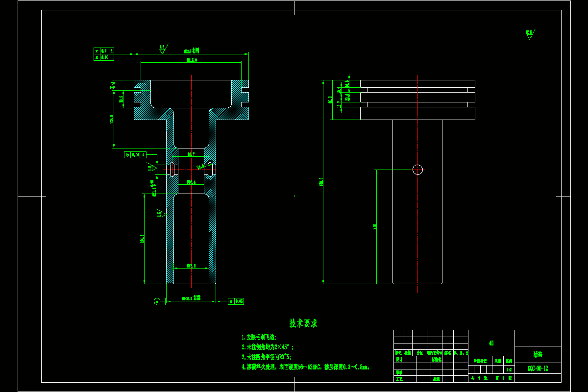Click the 阶段标记 cell in title block
This screenshot has width=588, height=392.
(x=480, y=360)
